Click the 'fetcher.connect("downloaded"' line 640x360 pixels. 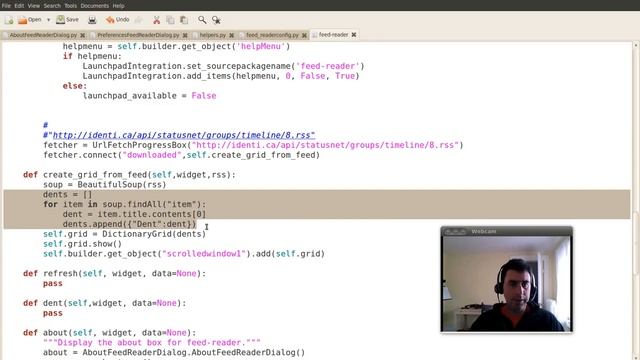[x=181, y=155]
